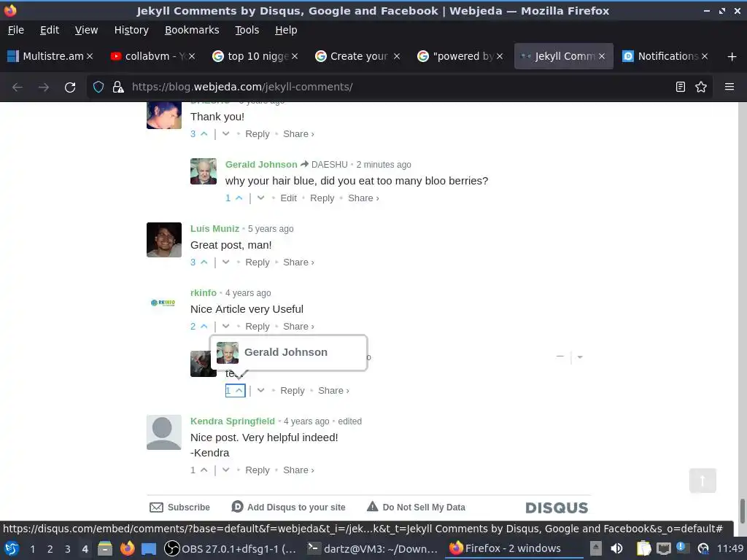Click the browser Back arrow
Screen dimensions: 747x560
pos(18,87)
